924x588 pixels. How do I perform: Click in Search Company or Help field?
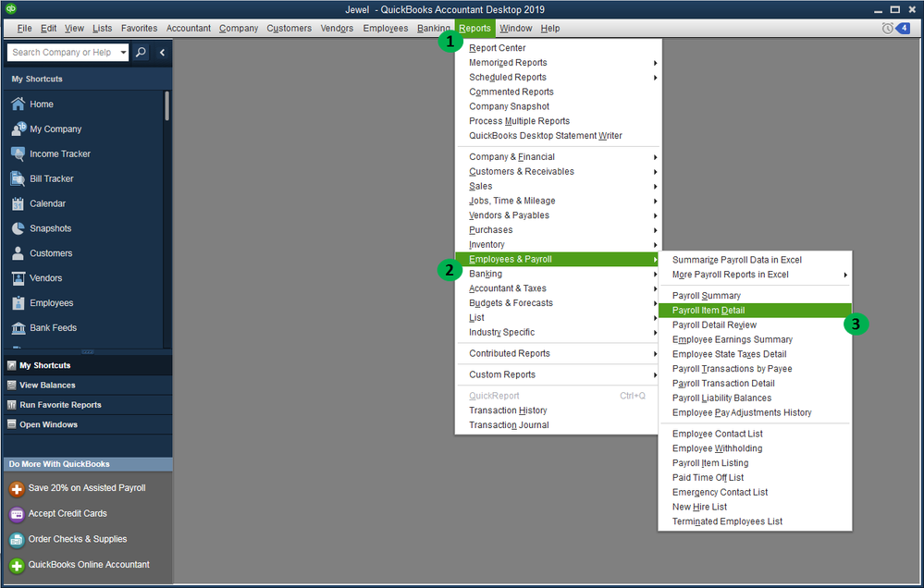(64, 52)
